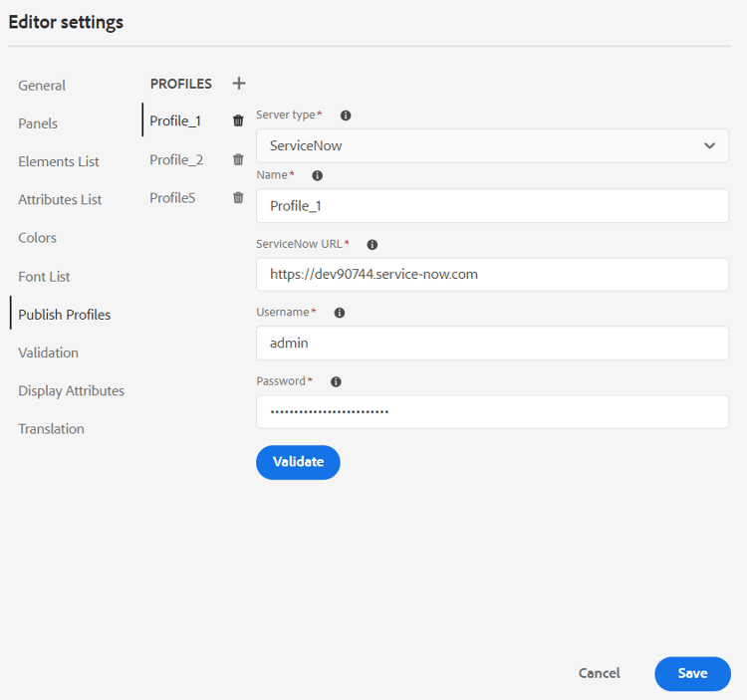Select Profile5 in profiles list
The height and width of the screenshot is (700, 747).
coord(172,197)
